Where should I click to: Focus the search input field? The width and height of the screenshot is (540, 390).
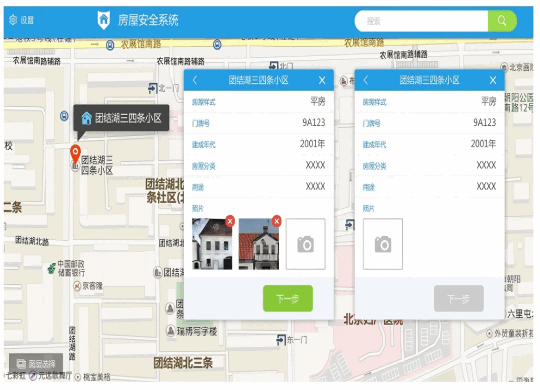(x=422, y=21)
